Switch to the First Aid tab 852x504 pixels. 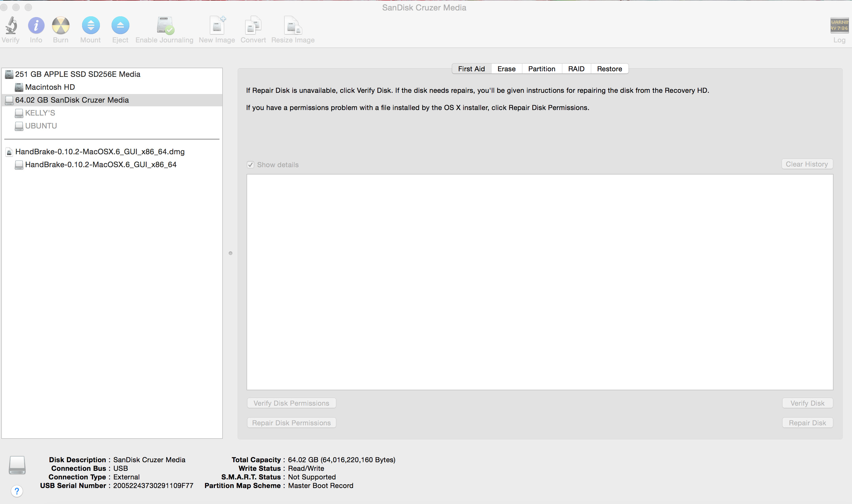click(471, 69)
